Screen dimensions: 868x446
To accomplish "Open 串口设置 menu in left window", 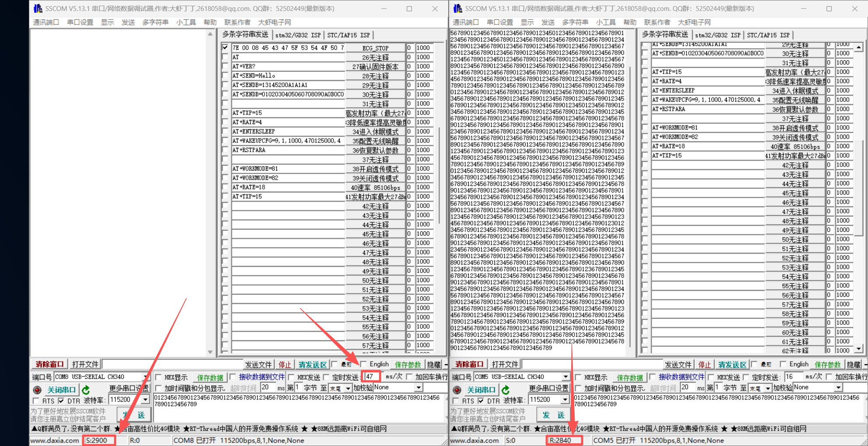I will [80, 22].
